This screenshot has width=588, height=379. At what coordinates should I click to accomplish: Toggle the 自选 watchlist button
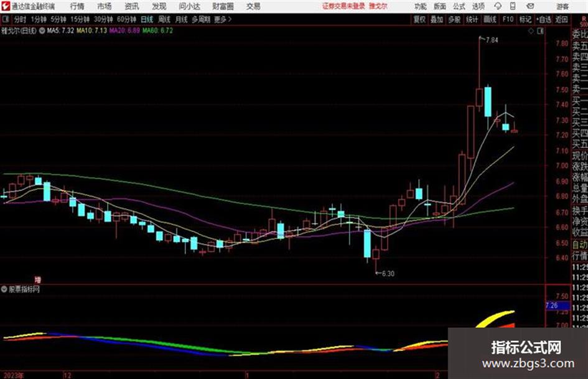544,19
